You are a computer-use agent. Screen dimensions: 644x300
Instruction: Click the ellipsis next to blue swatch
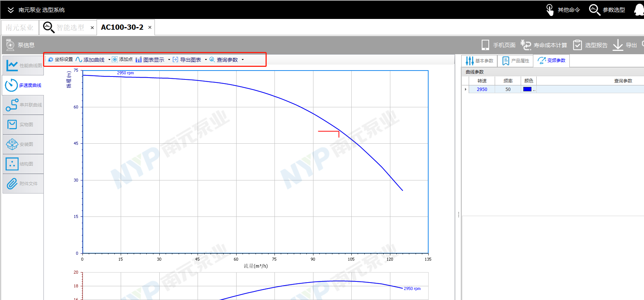coord(534,89)
